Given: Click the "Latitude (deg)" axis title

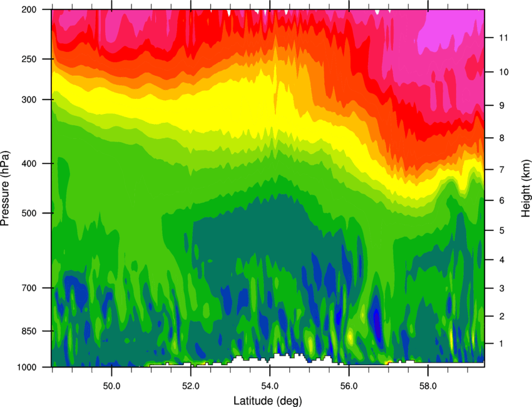Looking at the screenshot, I should [267, 401].
